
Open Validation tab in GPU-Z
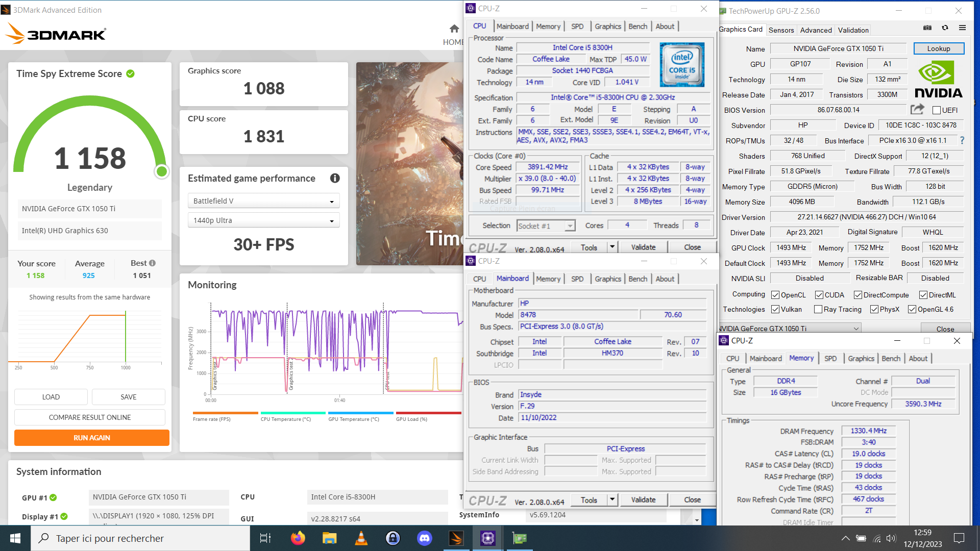pos(853,30)
